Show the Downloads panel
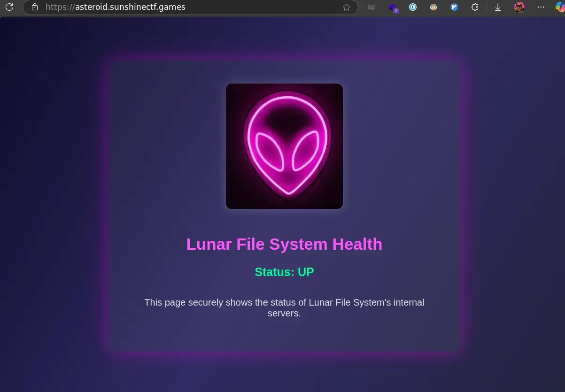 pos(498,7)
